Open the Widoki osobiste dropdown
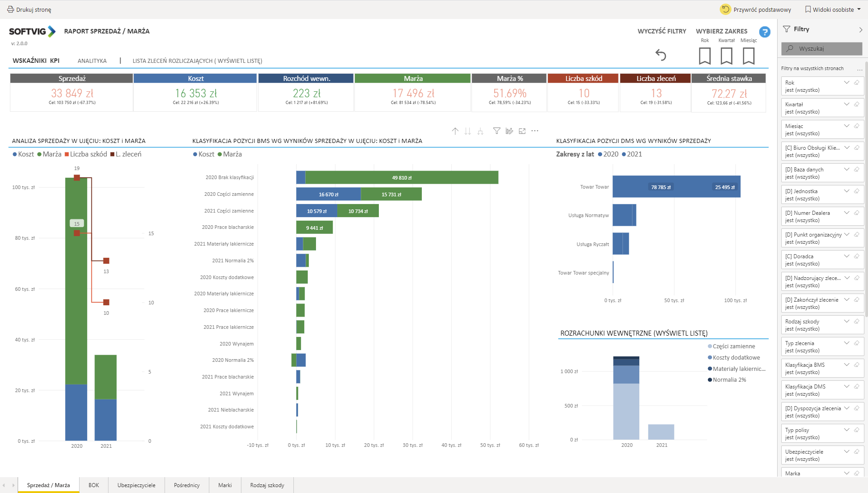868x493 pixels. 833,9
